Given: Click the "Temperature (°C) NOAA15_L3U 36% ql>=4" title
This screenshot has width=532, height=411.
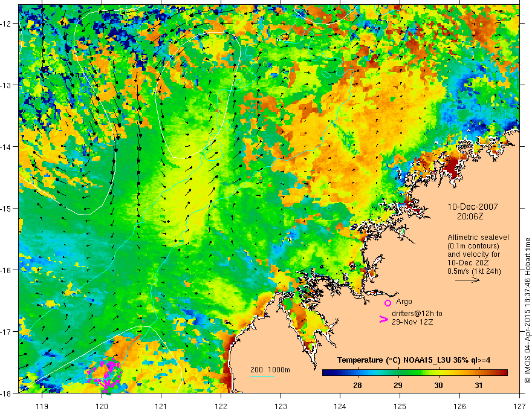Looking at the screenshot, I should (x=414, y=360).
